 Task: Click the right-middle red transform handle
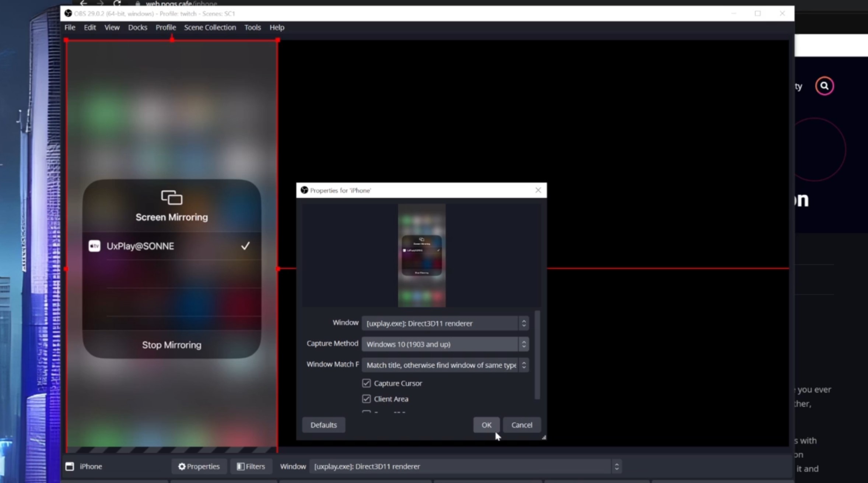click(278, 269)
